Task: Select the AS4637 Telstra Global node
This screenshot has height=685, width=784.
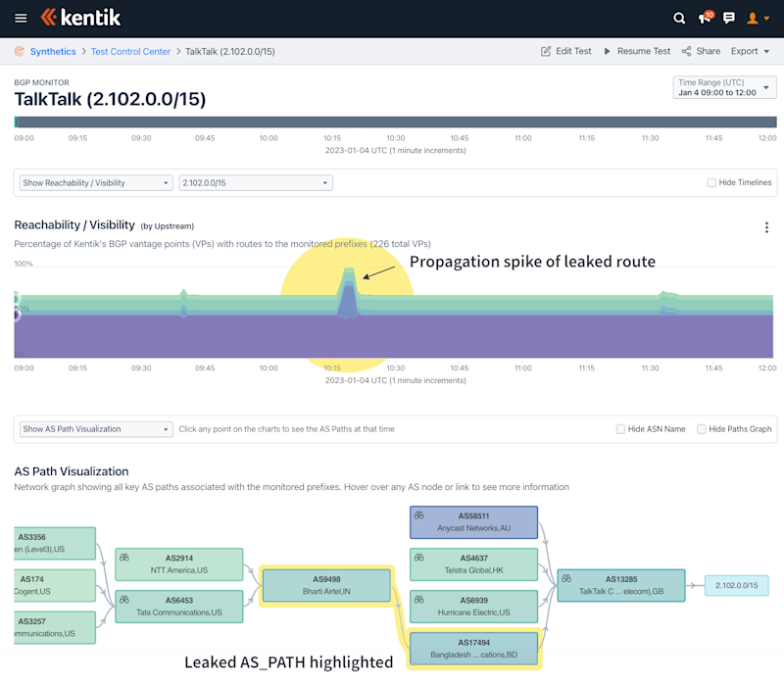Action: pyautogui.click(x=473, y=564)
